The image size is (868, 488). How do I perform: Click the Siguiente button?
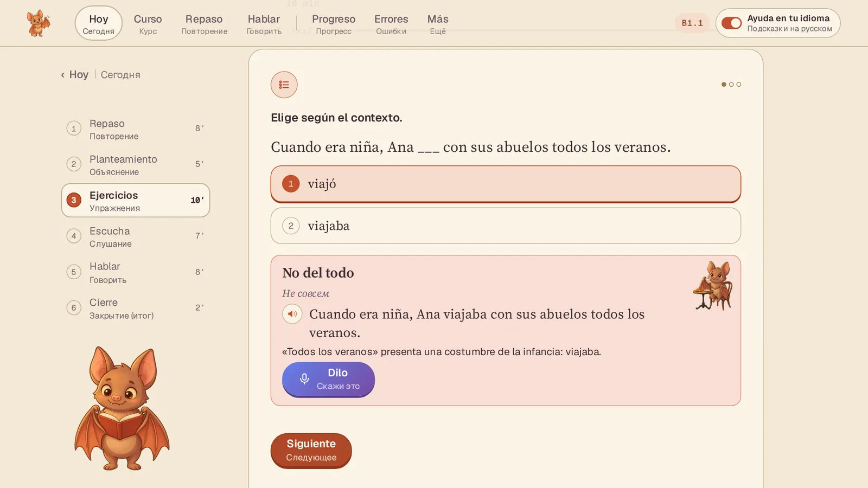(311, 450)
